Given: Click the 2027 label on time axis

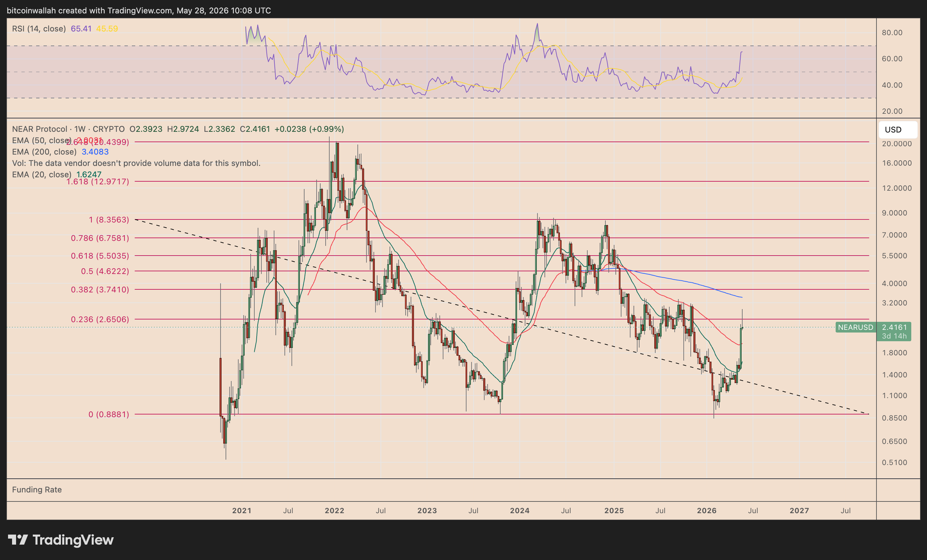Looking at the screenshot, I should [x=799, y=511].
